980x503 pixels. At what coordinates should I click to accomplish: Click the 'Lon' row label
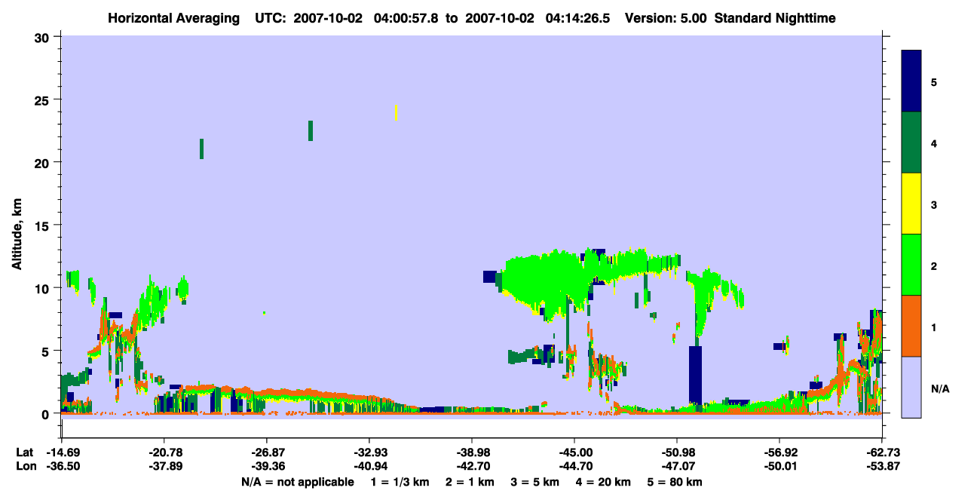[25, 466]
